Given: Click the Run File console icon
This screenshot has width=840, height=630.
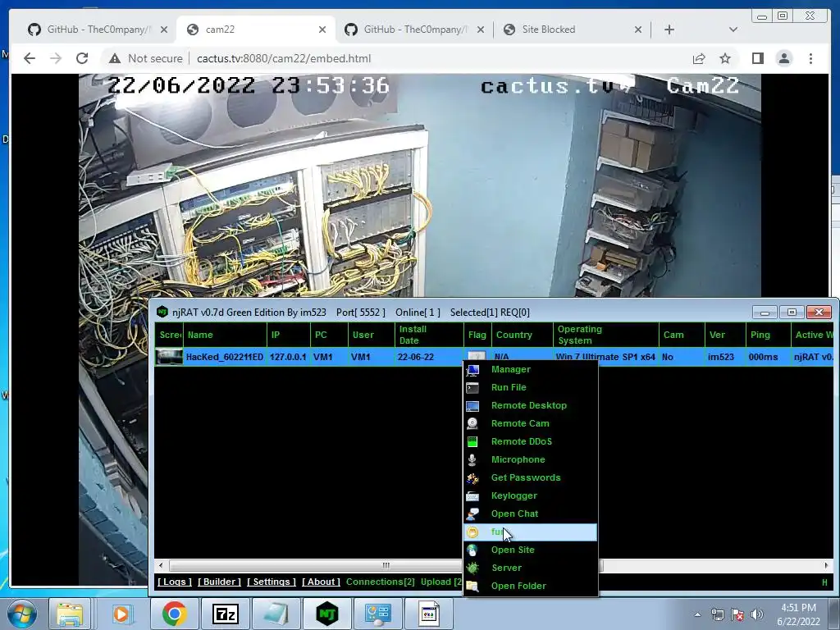Looking at the screenshot, I should point(472,388).
